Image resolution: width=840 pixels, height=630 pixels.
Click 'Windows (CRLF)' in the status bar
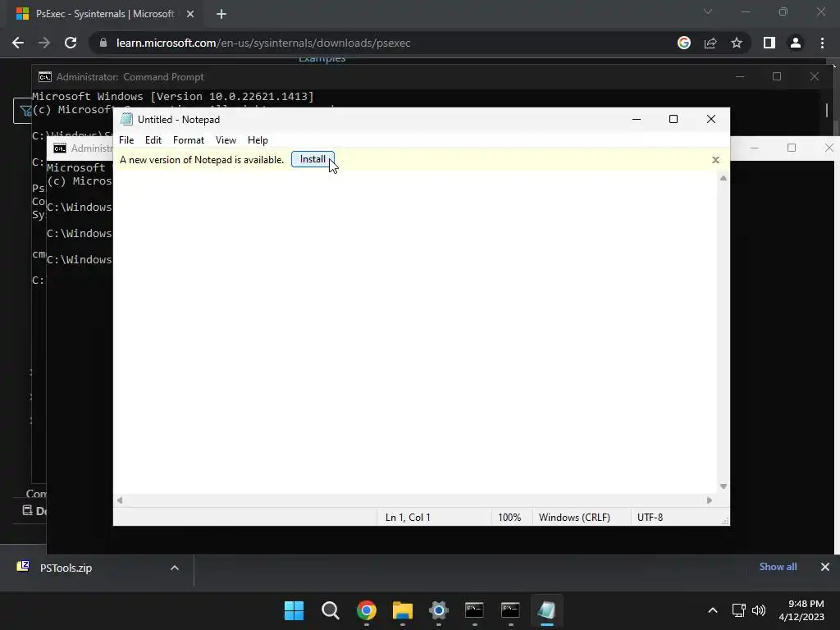pyautogui.click(x=574, y=518)
